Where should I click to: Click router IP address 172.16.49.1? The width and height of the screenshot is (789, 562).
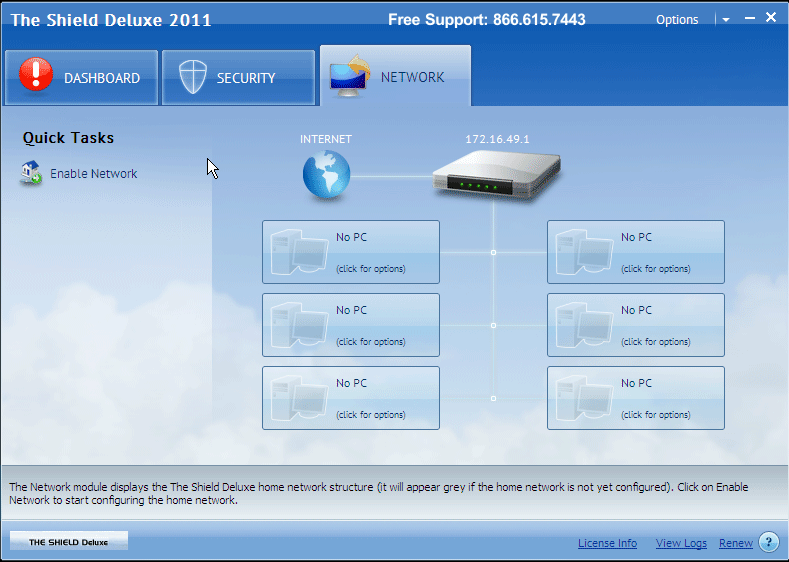[497, 139]
